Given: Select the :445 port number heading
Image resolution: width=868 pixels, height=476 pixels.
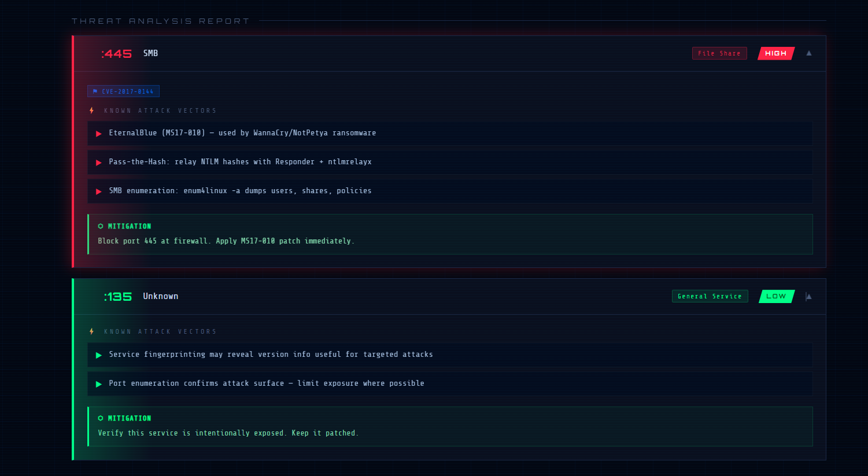Looking at the screenshot, I should coord(116,54).
